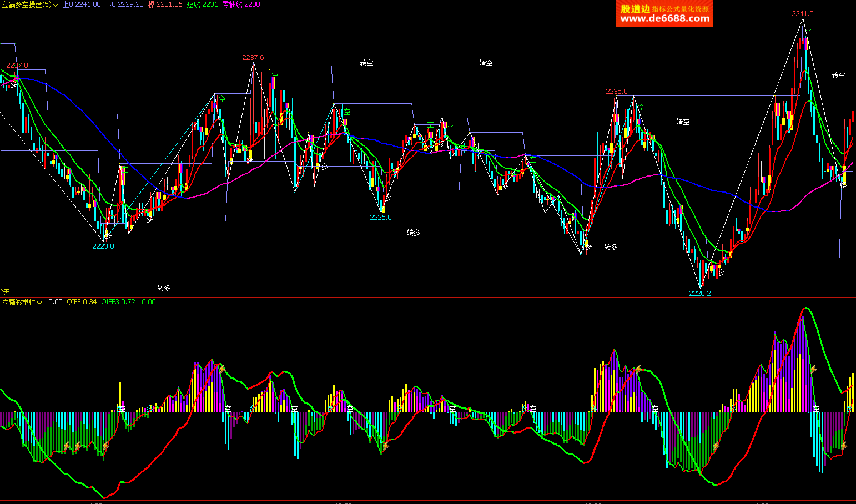This screenshot has height=504, width=856.
Task: Click the QIFF 0.34 yellow readout
Action: [82, 302]
